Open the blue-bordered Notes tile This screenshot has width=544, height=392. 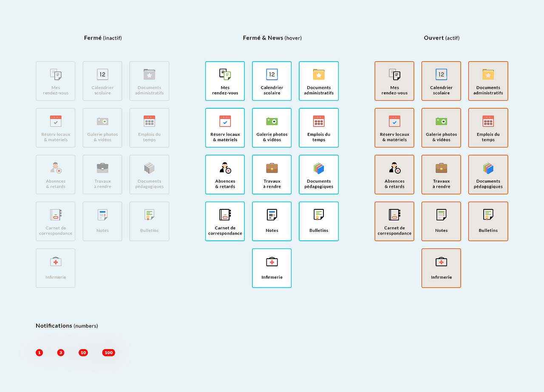(x=272, y=221)
